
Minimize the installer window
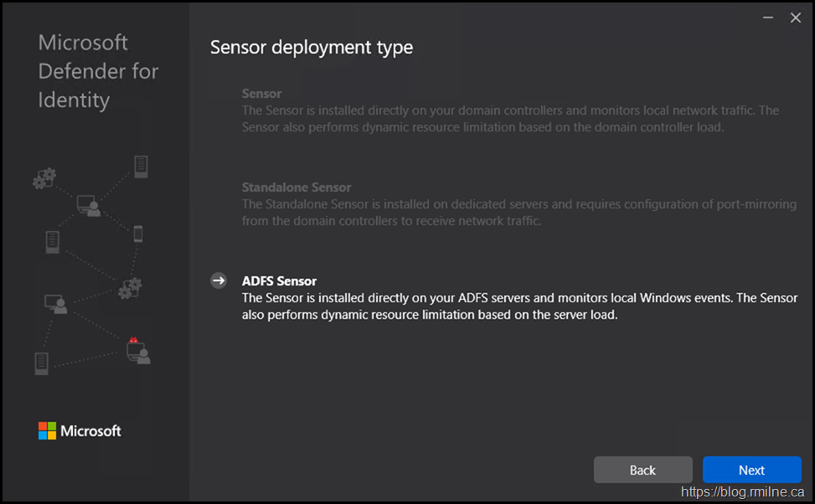pos(767,18)
